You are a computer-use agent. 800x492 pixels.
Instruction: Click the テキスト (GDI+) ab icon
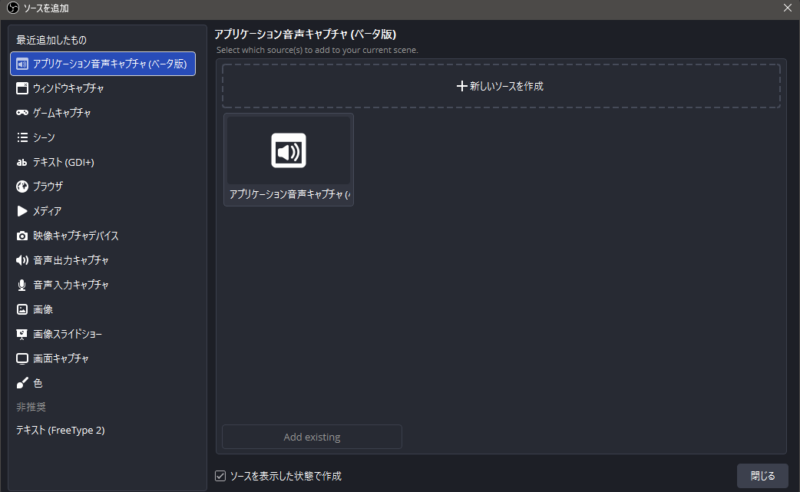click(22, 162)
